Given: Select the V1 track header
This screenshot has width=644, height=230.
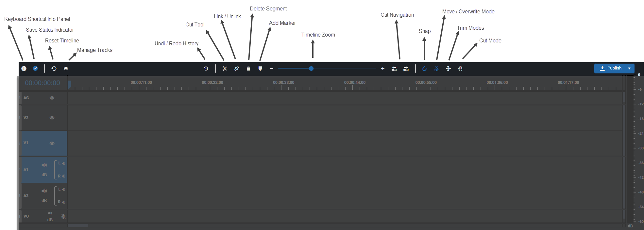Looking at the screenshot, I should tap(33, 143).
